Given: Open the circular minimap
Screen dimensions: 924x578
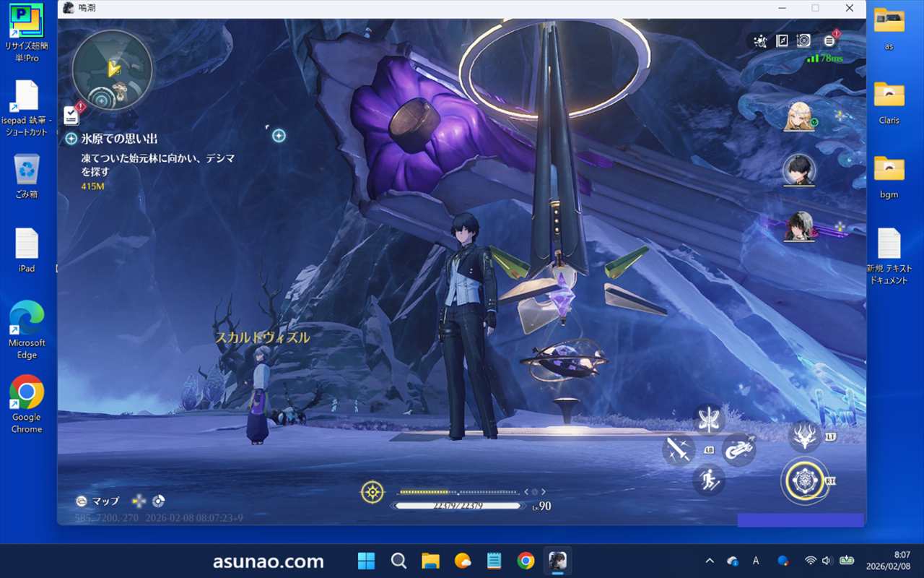Looking at the screenshot, I should [112, 70].
